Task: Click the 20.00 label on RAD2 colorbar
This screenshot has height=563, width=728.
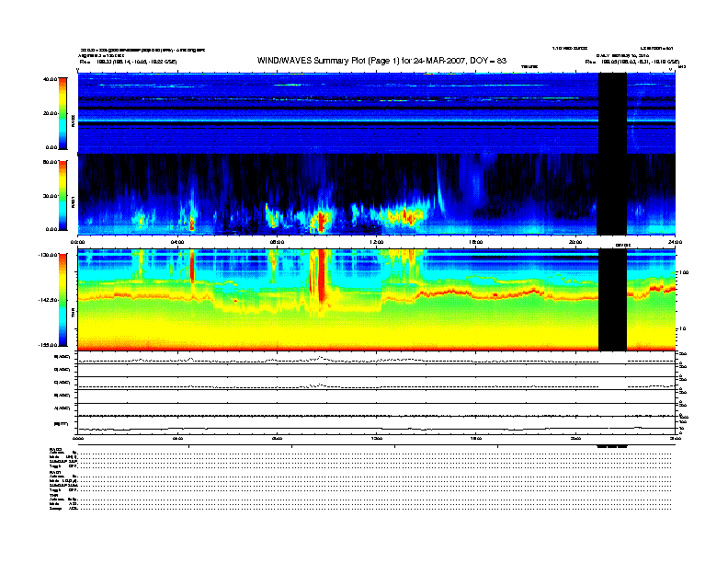Action: [50, 113]
